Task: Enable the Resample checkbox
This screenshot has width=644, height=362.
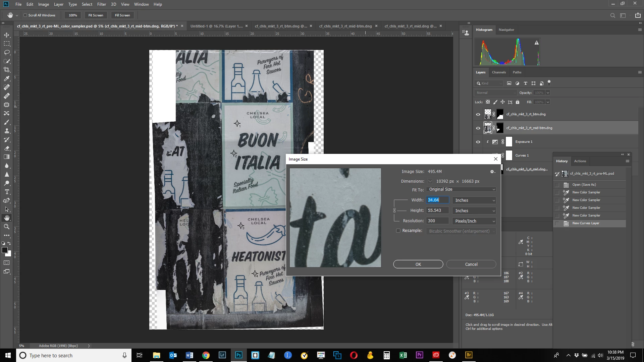Action: point(398,231)
